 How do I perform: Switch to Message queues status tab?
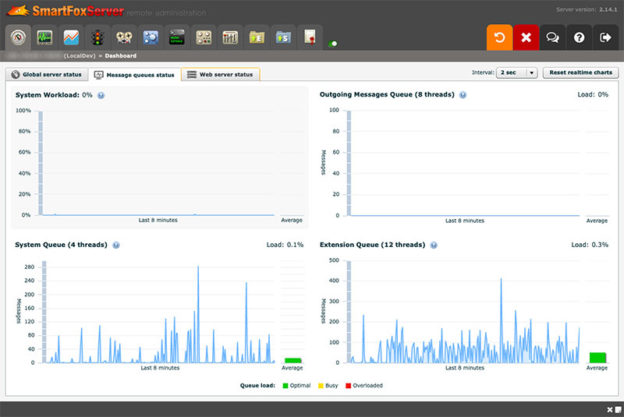pyautogui.click(x=135, y=75)
